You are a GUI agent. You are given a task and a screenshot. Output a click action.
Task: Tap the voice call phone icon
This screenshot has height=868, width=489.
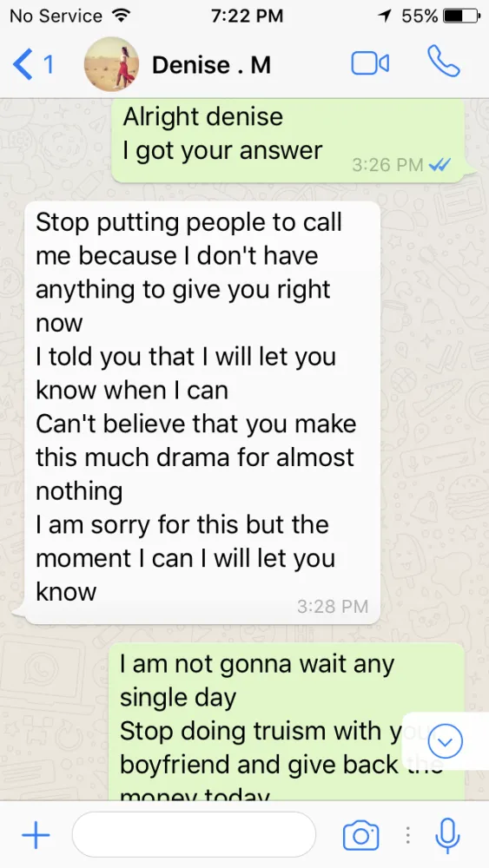tap(444, 62)
